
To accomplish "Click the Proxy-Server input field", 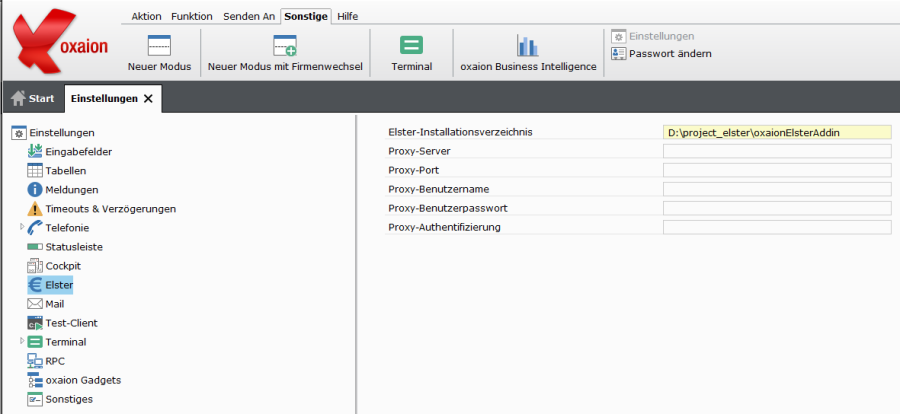I will [x=777, y=152].
